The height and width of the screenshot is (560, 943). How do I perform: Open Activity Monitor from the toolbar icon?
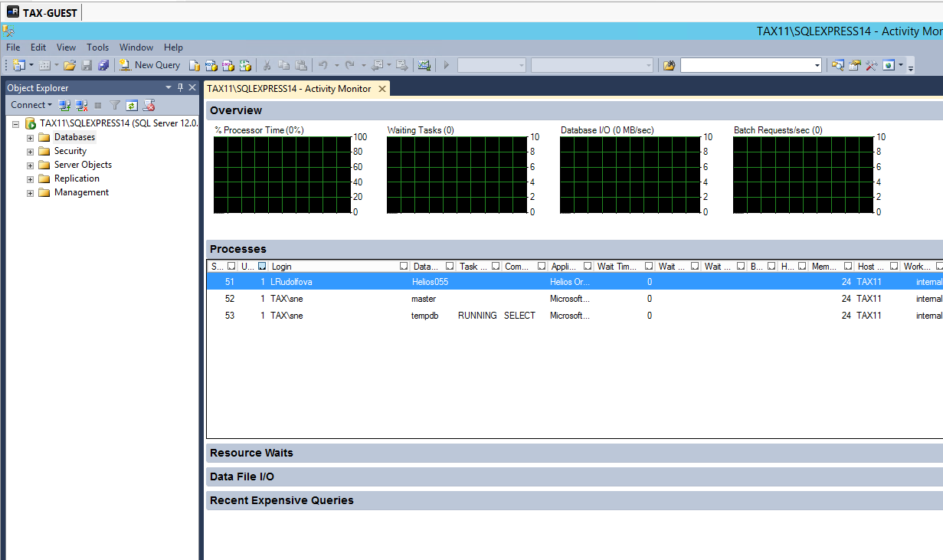(424, 65)
